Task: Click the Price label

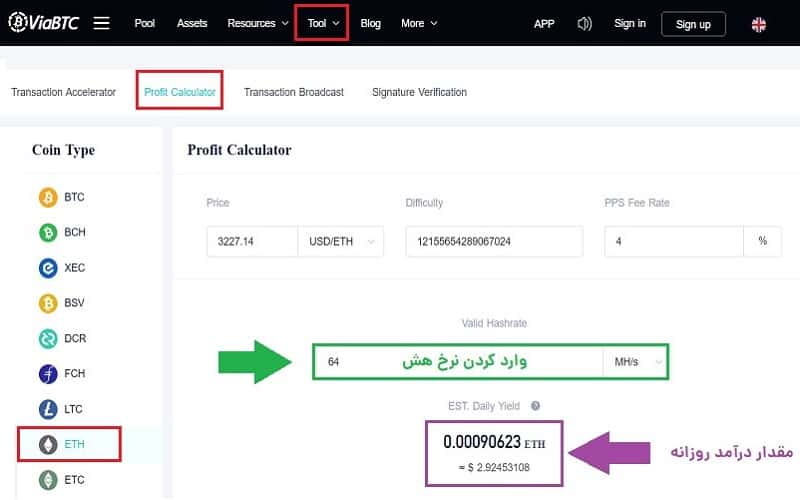Action: [x=218, y=203]
